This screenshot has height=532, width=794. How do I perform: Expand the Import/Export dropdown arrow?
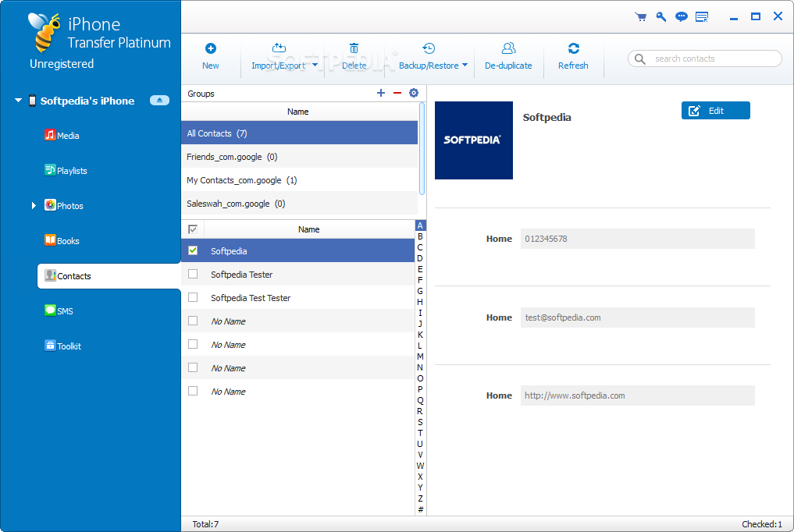coord(315,65)
